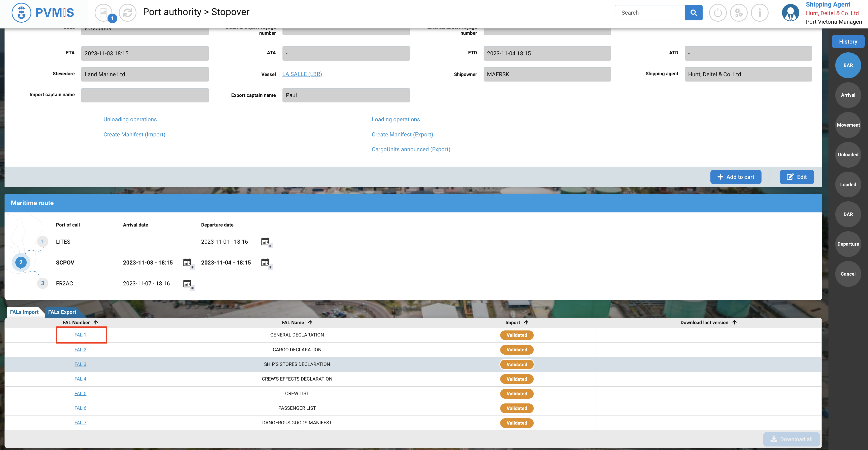This screenshot has width=868, height=450.
Task: Open calendar icon for SCPOV arrival date
Action: [x=187, y=263]
